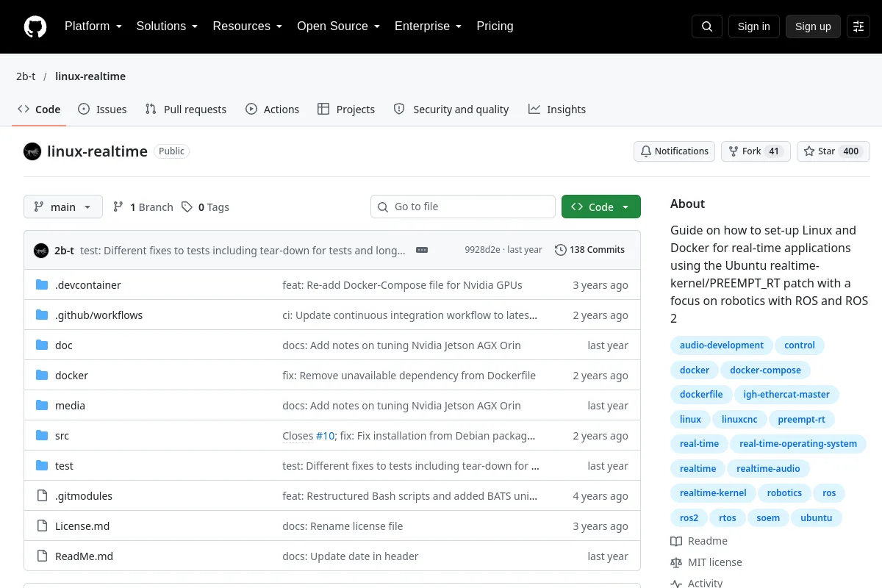The width and height of the screenshot is (882, 588).
Task: Open the .devcontainer folder name
Action: coord(88,285)
